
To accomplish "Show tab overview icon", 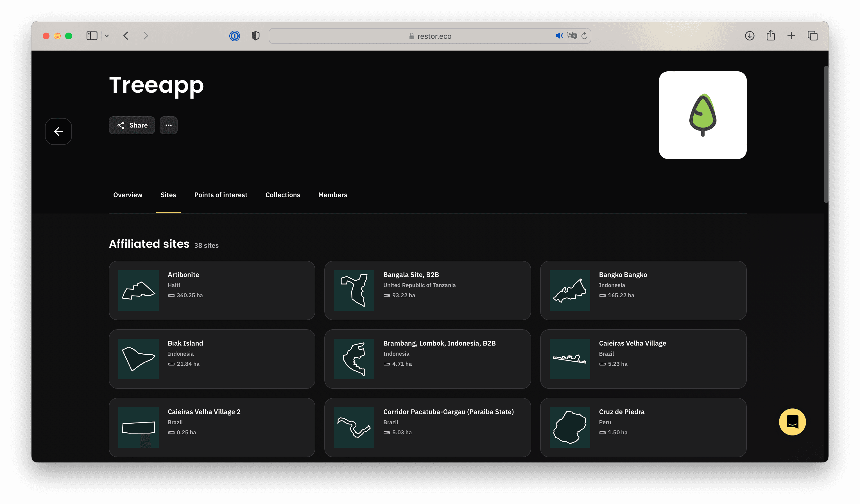I will [x=812, y=36].
